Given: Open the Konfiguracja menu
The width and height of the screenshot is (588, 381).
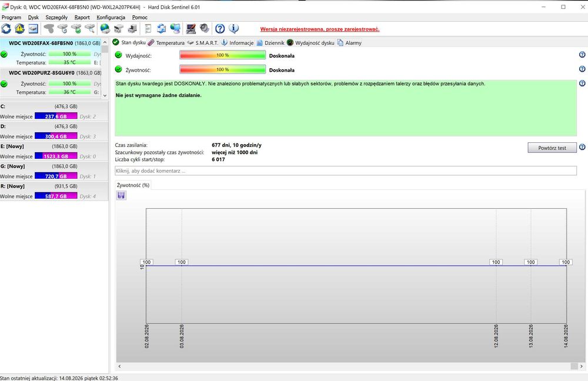Looking at the screenshot, I should 111,17.
